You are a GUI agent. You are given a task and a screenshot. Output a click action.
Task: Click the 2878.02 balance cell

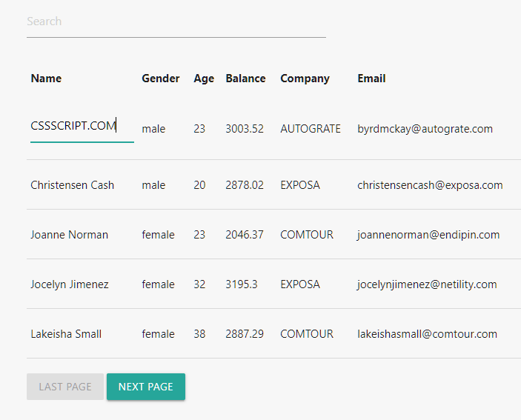pyautogui.click(x=245, y=185)
